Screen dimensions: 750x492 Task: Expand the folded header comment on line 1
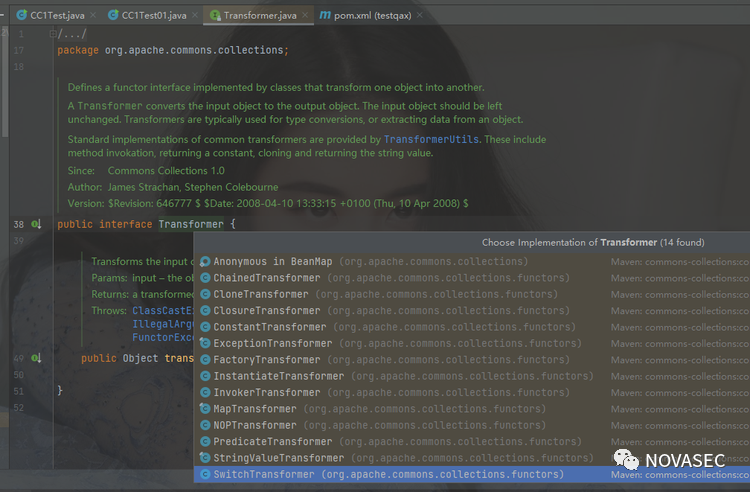pyautogui.click(x=53, y=33)
